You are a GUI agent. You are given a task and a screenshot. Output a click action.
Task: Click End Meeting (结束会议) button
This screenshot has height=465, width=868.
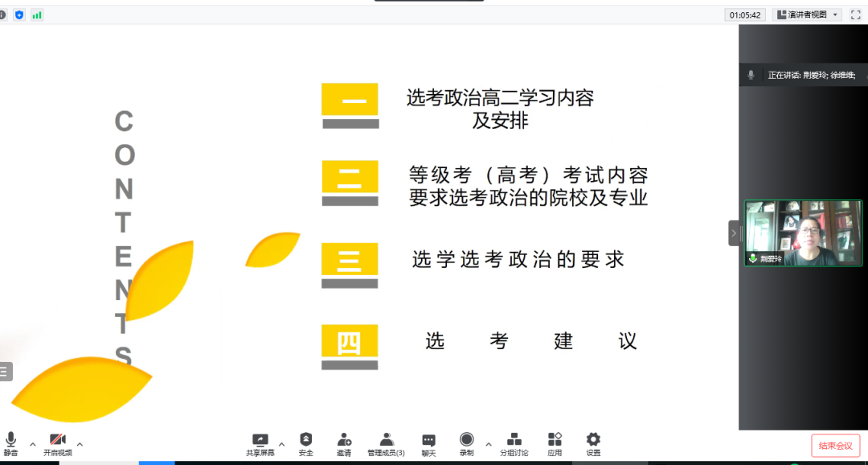click(x=835, y=446)
